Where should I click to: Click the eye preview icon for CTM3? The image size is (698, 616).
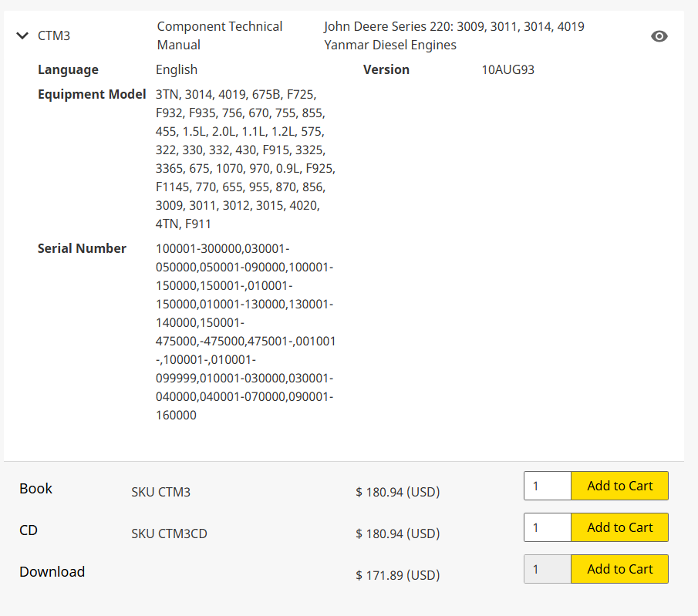coord(659,36)
